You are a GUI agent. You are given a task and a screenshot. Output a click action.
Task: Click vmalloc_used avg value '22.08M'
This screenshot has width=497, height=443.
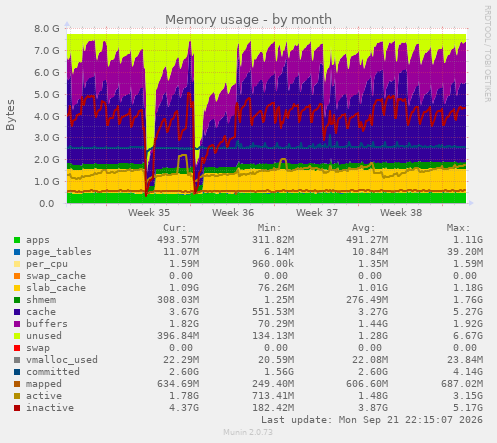370,360
